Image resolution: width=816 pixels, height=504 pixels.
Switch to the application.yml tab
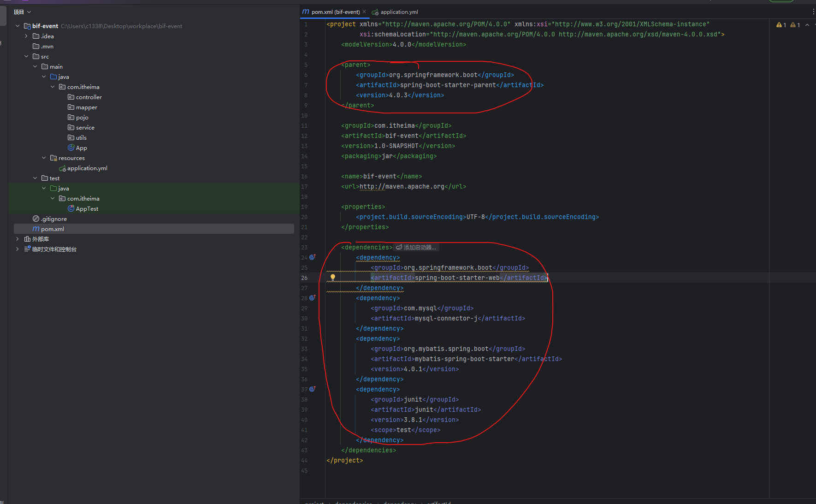[x=395, y=12]
